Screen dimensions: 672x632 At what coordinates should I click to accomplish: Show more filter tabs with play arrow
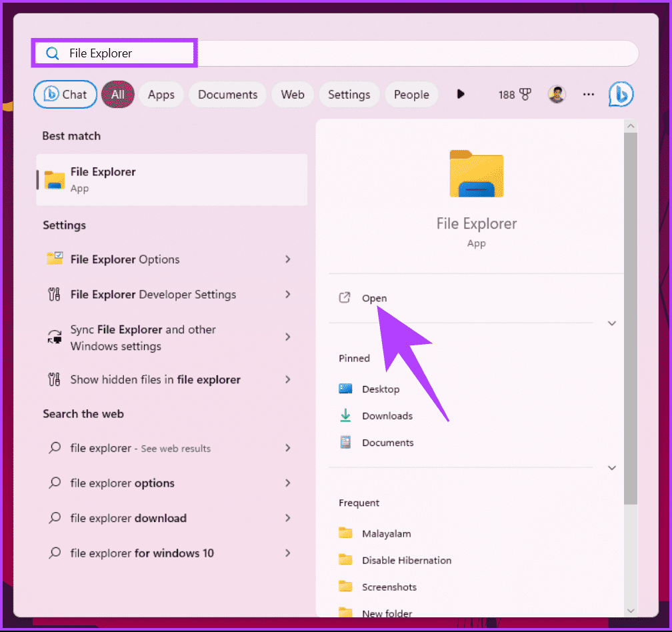click(460, 95)
